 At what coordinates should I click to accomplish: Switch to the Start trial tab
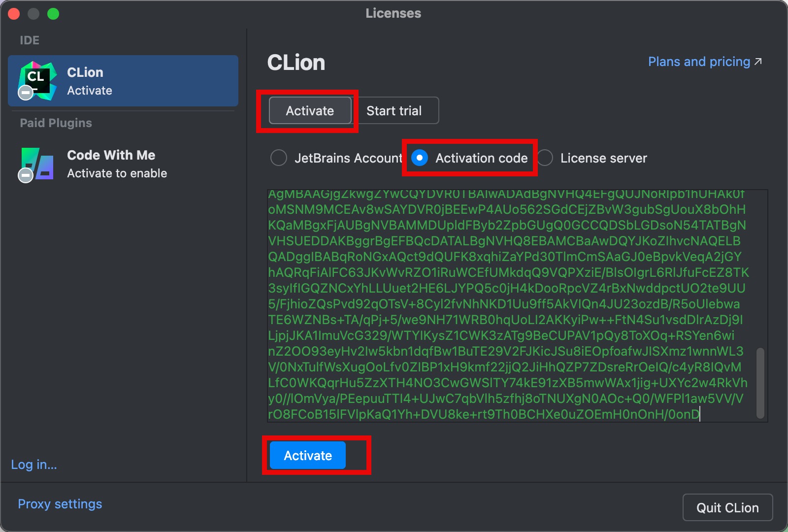pos(394,111)
